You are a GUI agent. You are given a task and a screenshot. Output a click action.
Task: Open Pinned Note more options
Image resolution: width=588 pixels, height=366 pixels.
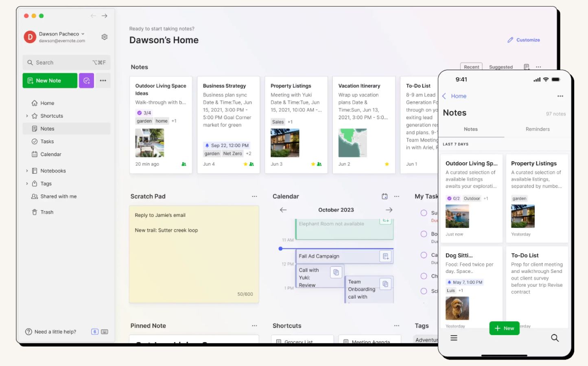pos(254,326)
